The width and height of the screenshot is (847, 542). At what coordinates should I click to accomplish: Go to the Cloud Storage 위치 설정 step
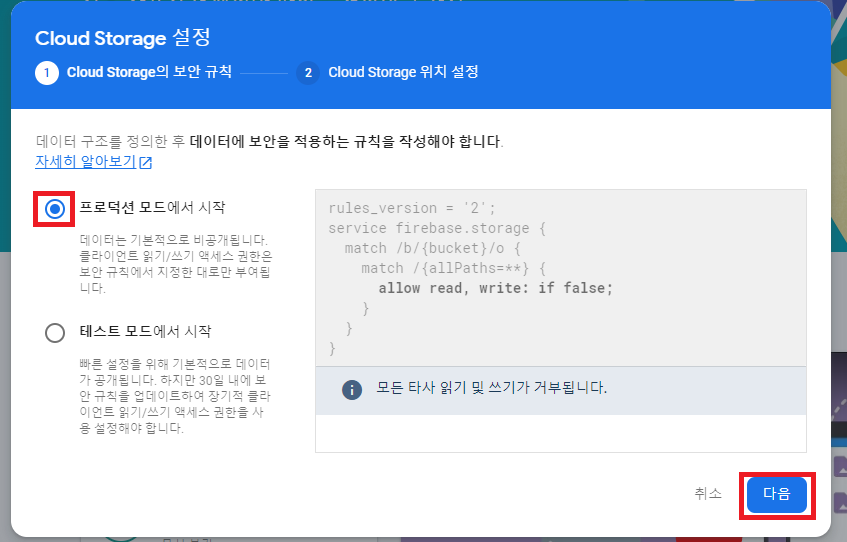click(404, 72)
